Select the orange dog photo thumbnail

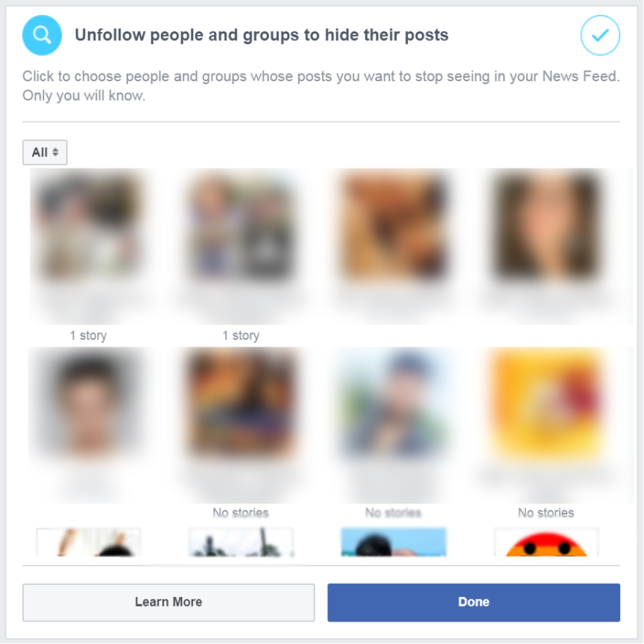click(x=394, y=226)
